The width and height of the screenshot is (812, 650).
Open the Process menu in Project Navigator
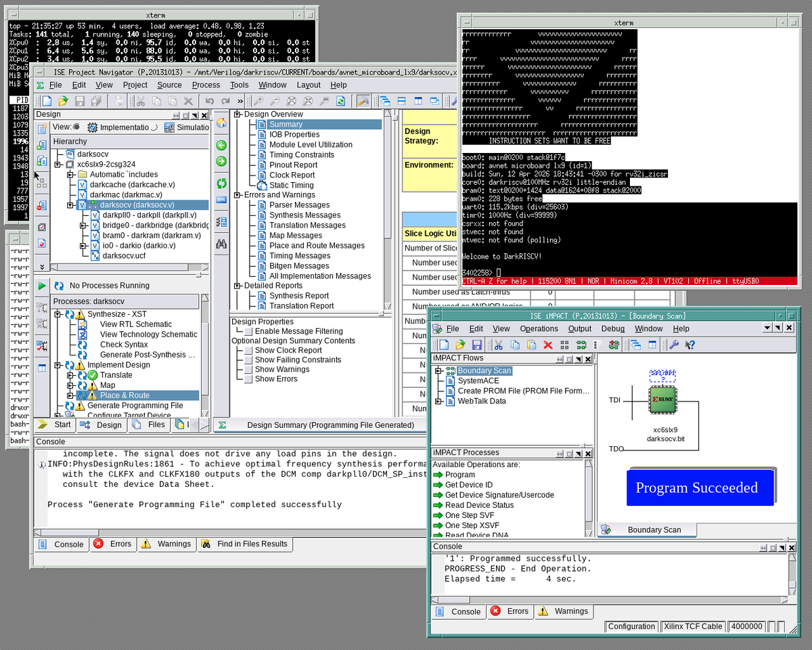tap(206, 85)
